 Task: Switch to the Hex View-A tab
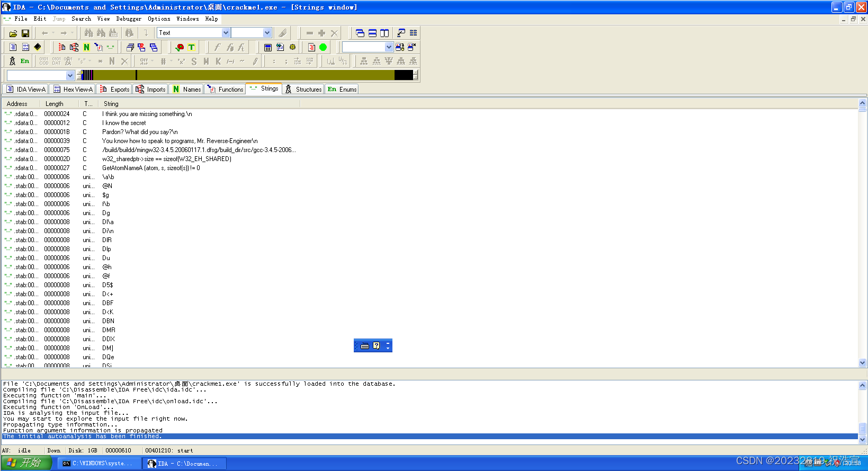(x=73, y=89)
